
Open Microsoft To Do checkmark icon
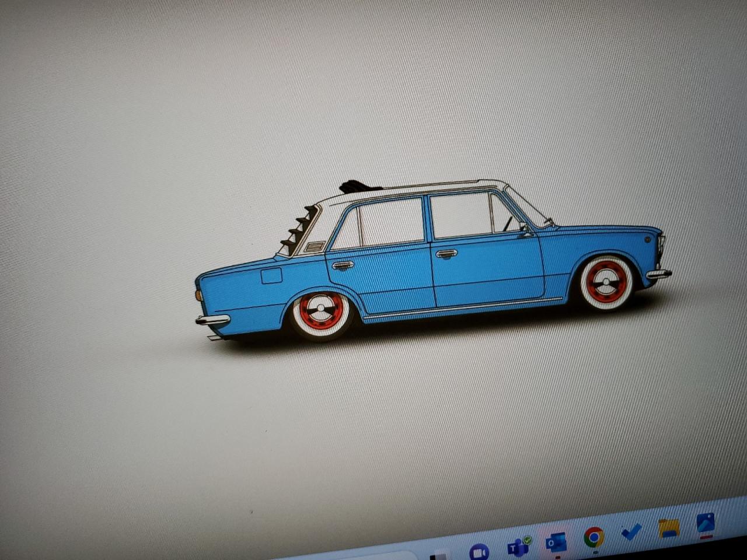point(631,532)
